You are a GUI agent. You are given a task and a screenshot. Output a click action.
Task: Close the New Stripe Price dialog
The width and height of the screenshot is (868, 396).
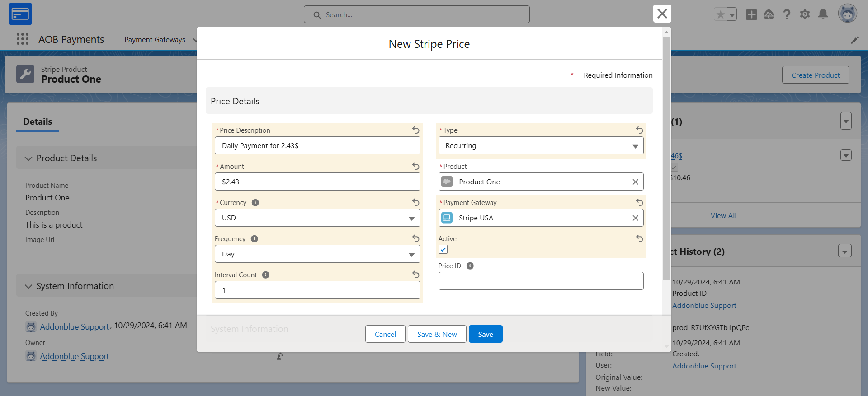662,14
